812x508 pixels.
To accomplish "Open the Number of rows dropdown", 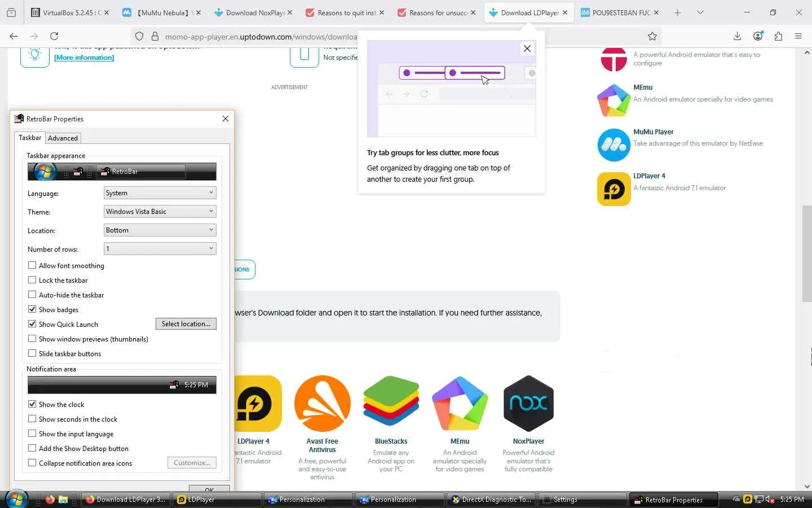I will pos(160,249).
